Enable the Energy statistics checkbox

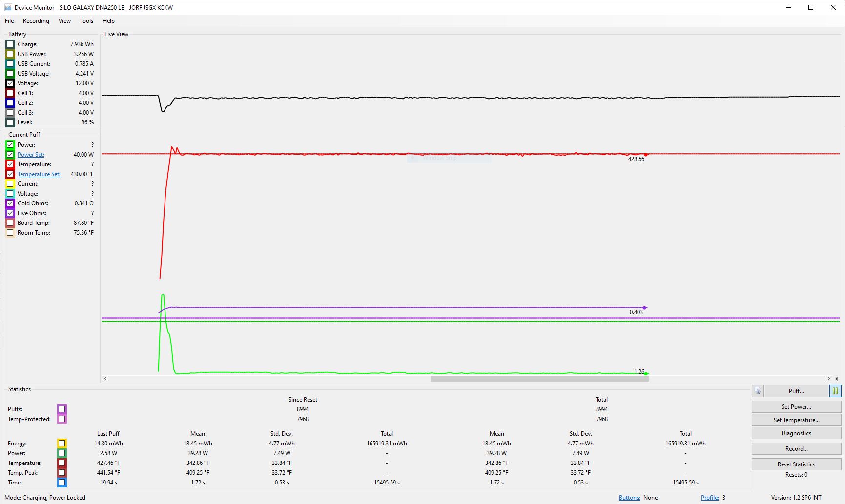(62, 444)
